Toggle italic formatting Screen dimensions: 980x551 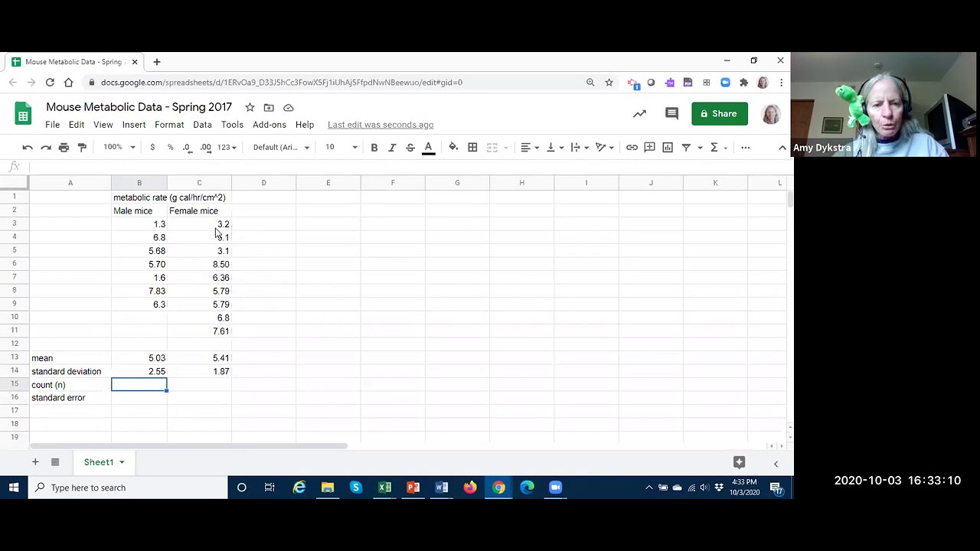(392, 147)
